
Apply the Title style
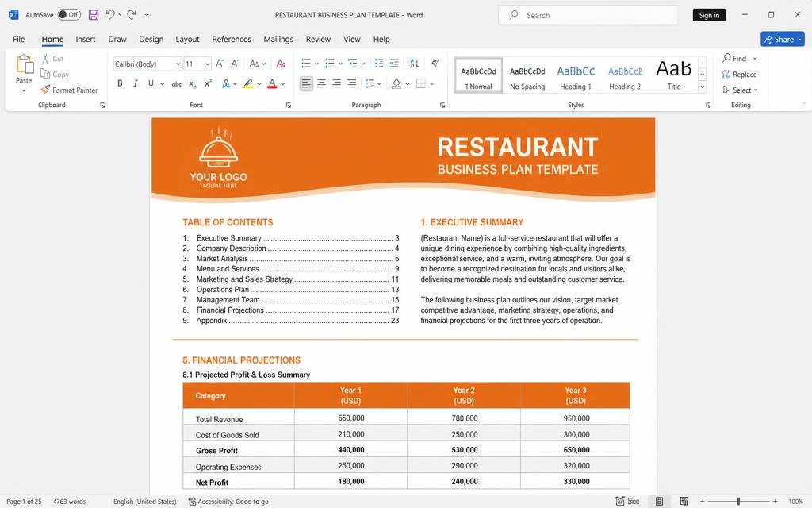click(674, 75)
